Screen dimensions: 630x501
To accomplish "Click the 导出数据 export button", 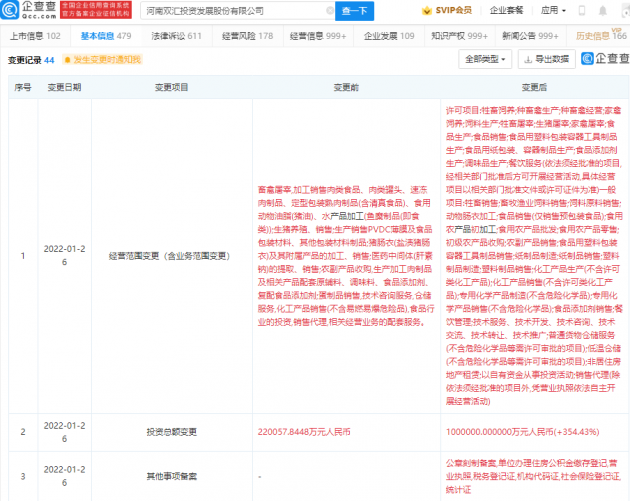I will 546,59.
